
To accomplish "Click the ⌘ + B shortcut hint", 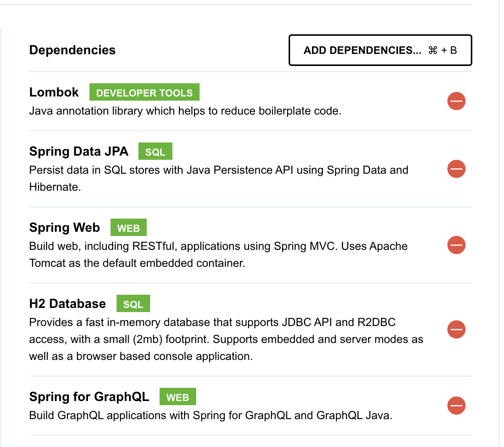I will click(x=443, y=50).
